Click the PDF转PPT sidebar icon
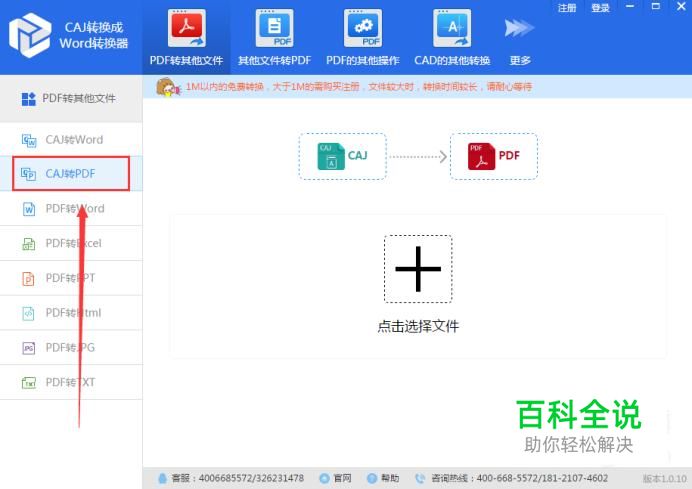Screen dimensions: 692x489 point(28,278)
